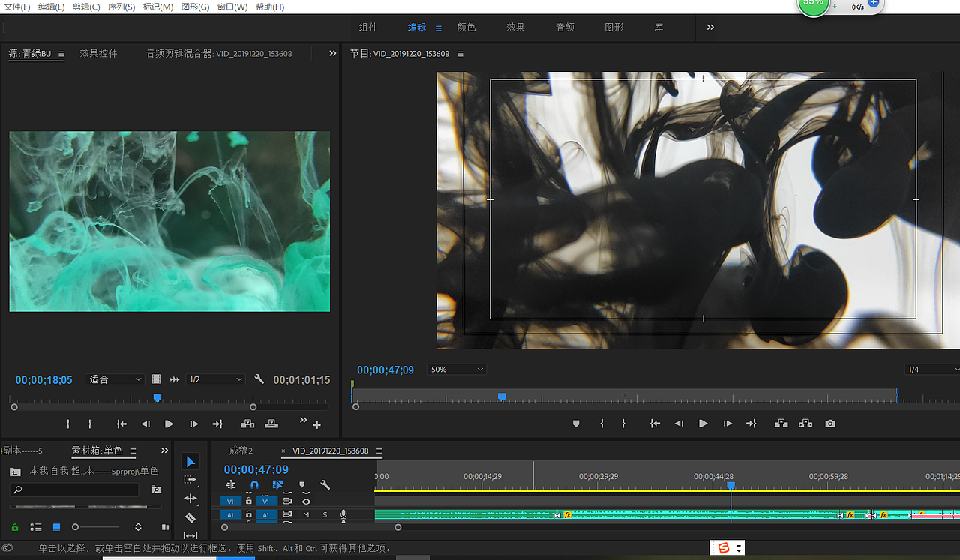Open the Source panel menu
Viewport: 960px width, 560px height.
coord(61,54)
